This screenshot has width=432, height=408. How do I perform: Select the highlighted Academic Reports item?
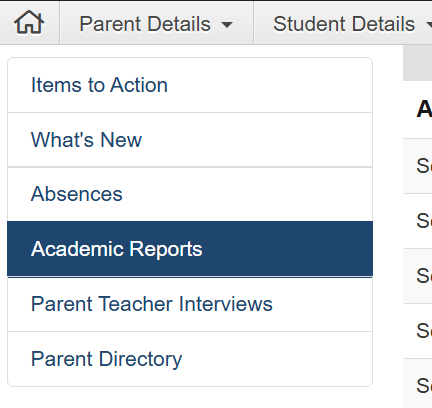(190, 249)
